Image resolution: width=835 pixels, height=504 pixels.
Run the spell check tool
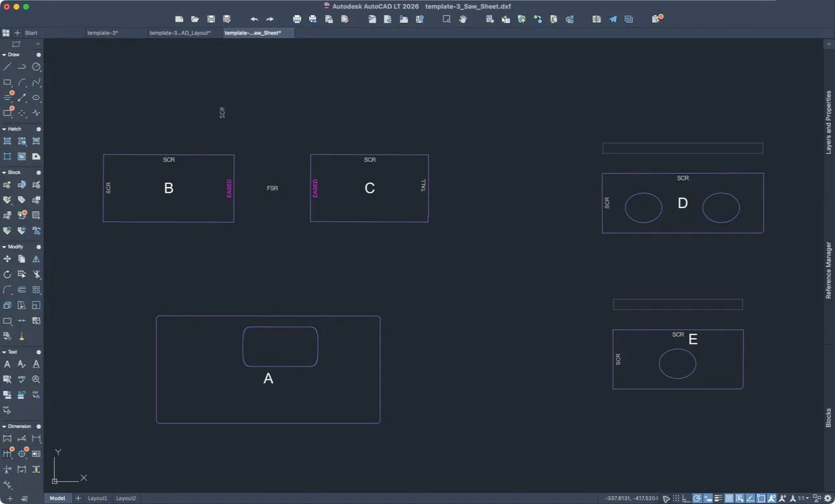[x=22, y=379]
